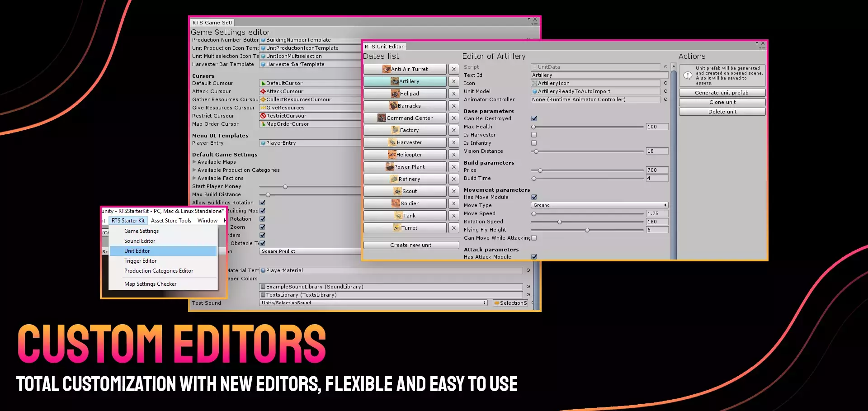Click the X beside the Scout unit
The height and width of the screenshot is (411, 868).
(454, 191)
